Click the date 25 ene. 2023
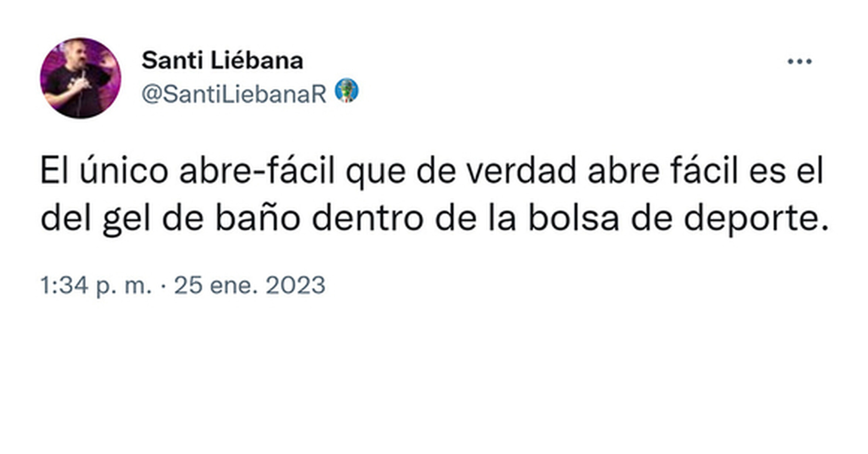 tap(250, 285)
